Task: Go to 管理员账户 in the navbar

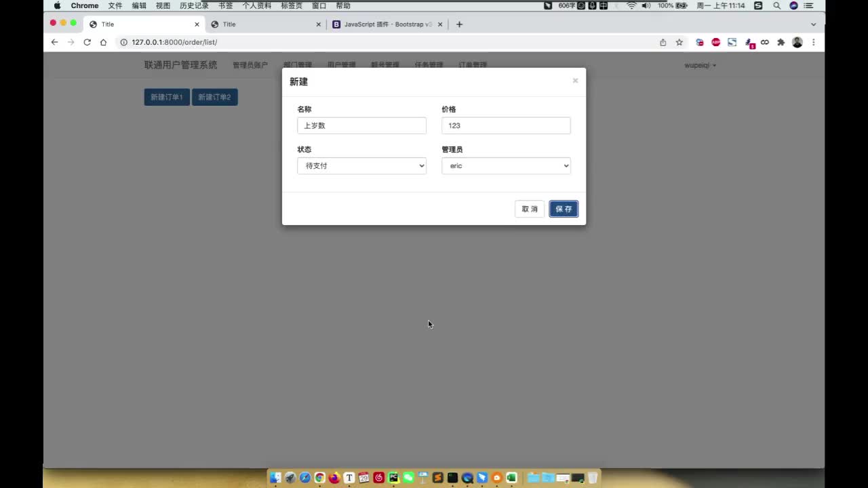Action: pyautogui.click(x=250, y=65)
